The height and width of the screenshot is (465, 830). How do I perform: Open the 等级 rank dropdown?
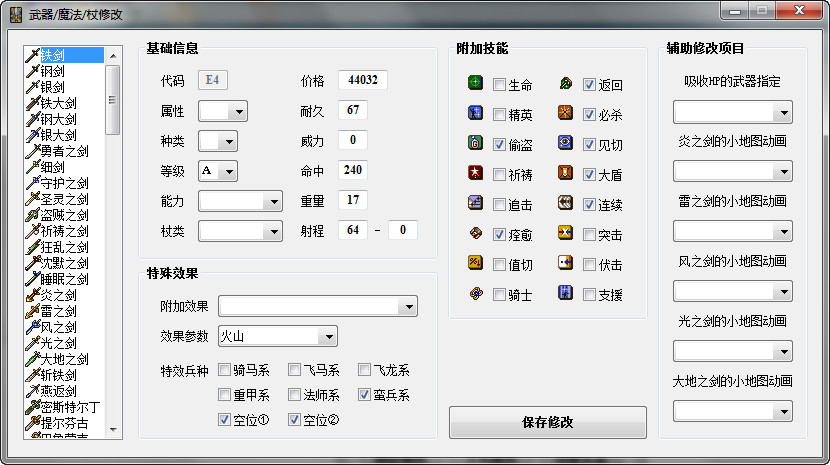(x=229, y=171)
